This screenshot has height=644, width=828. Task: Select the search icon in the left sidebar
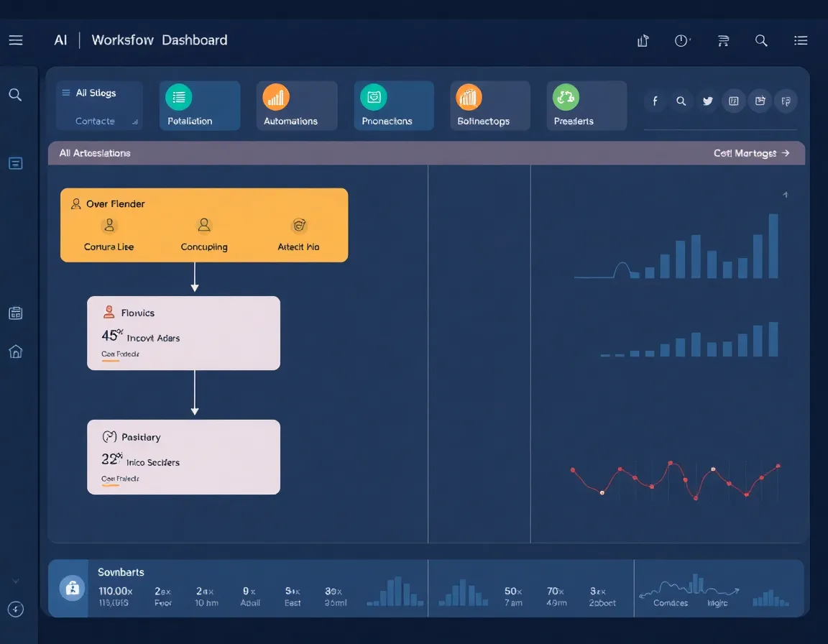point(16,94)
